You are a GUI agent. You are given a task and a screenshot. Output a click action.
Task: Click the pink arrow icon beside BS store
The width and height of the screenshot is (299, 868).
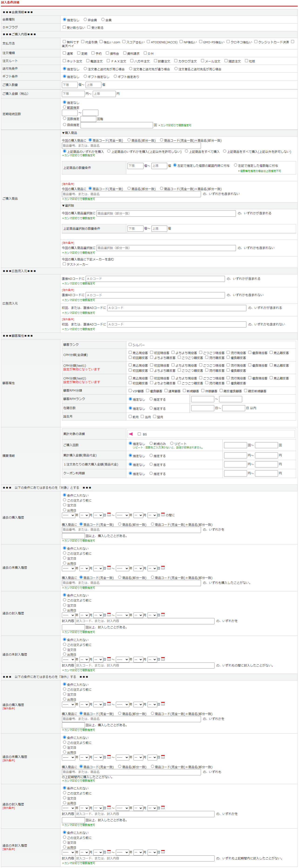pos(131,434)
